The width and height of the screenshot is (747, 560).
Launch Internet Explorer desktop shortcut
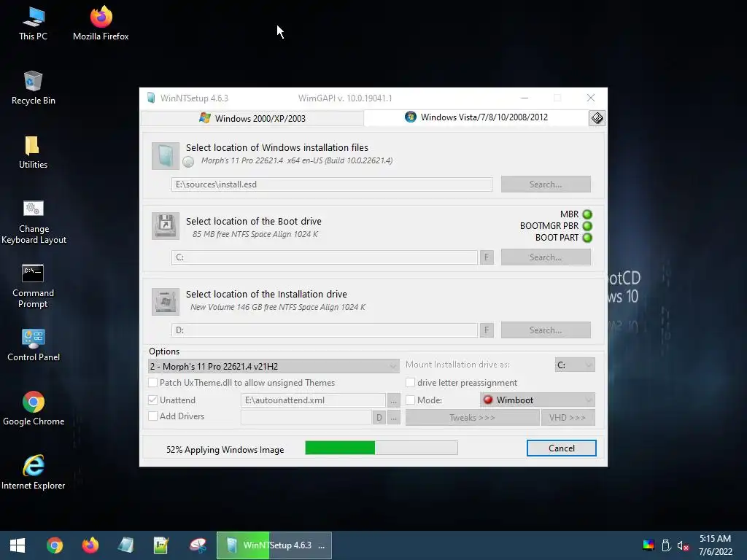(x=34, y=472)
